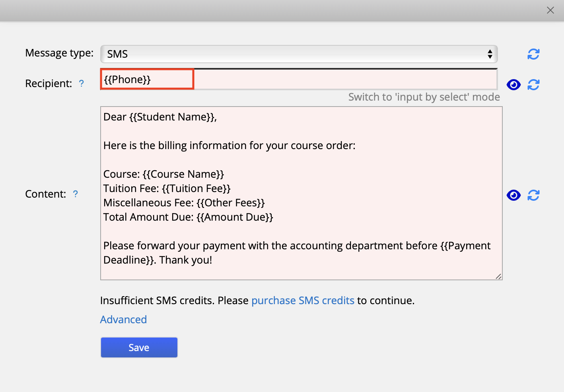Open the Recipient help question mark
This screenshot has height=392, width=564.
click(x=82, y=83)
